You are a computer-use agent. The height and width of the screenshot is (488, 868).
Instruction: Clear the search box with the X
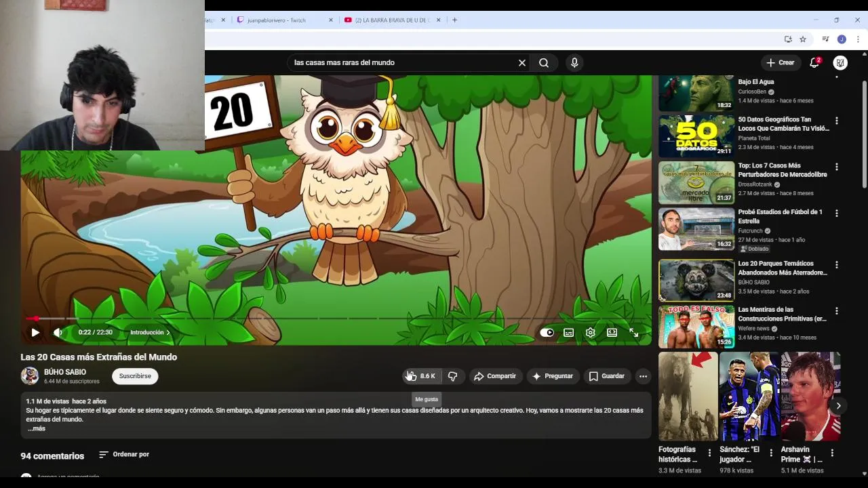point(522,62)
